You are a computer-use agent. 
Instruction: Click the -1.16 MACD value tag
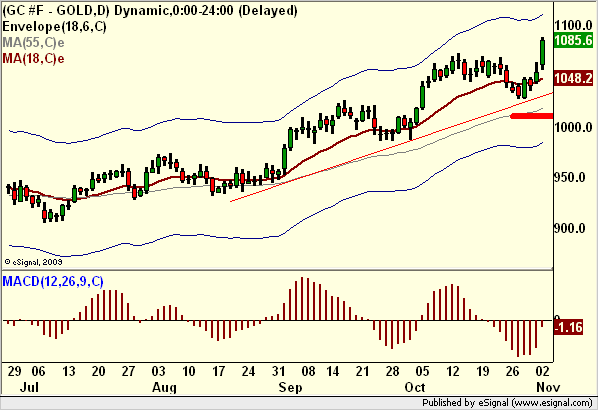pyautogui.click(x=569, y=327)
